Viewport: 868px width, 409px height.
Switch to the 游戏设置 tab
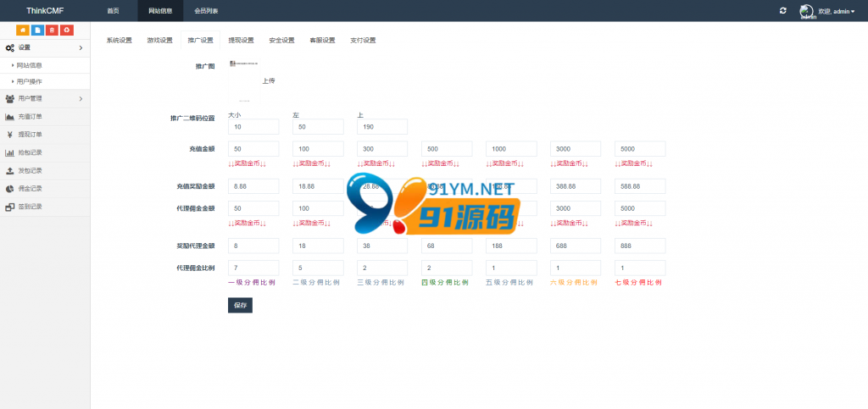pyautogui.click(x=160, y=41)
